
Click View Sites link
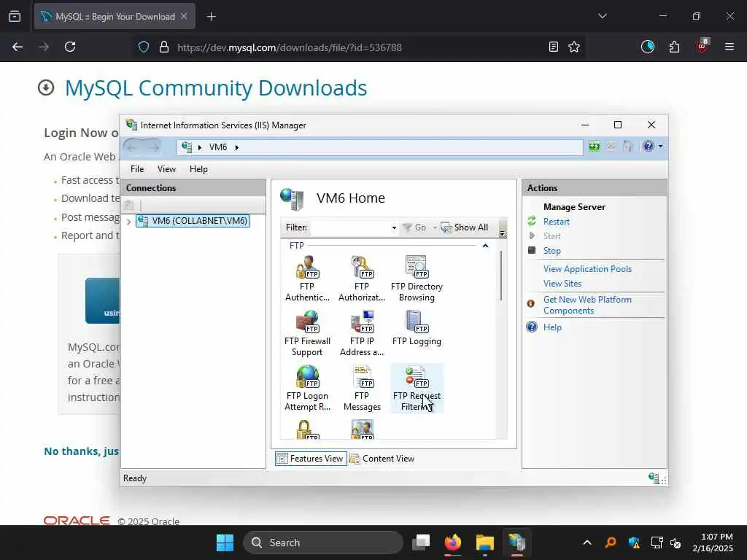coord(562,284)
